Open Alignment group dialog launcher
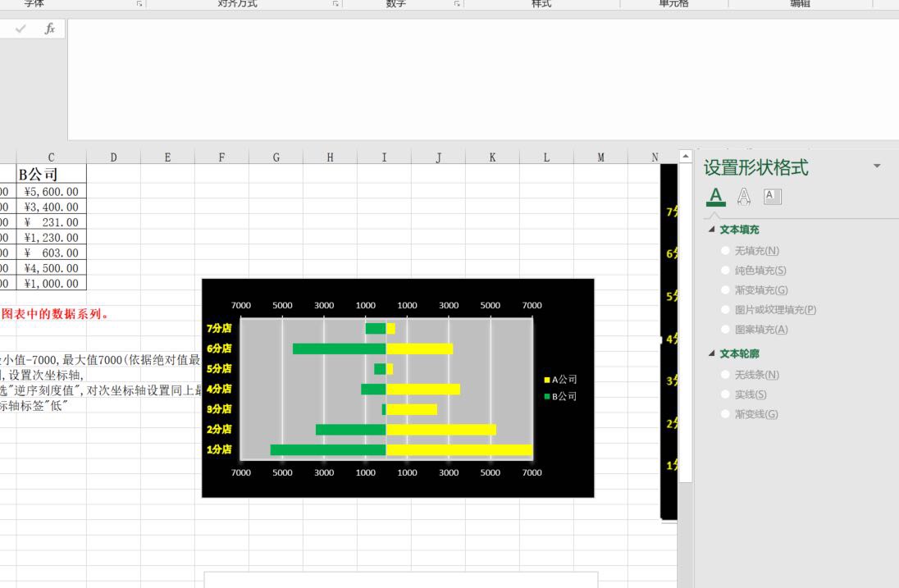Screen dimensions: 899x588 coord(335,4)
